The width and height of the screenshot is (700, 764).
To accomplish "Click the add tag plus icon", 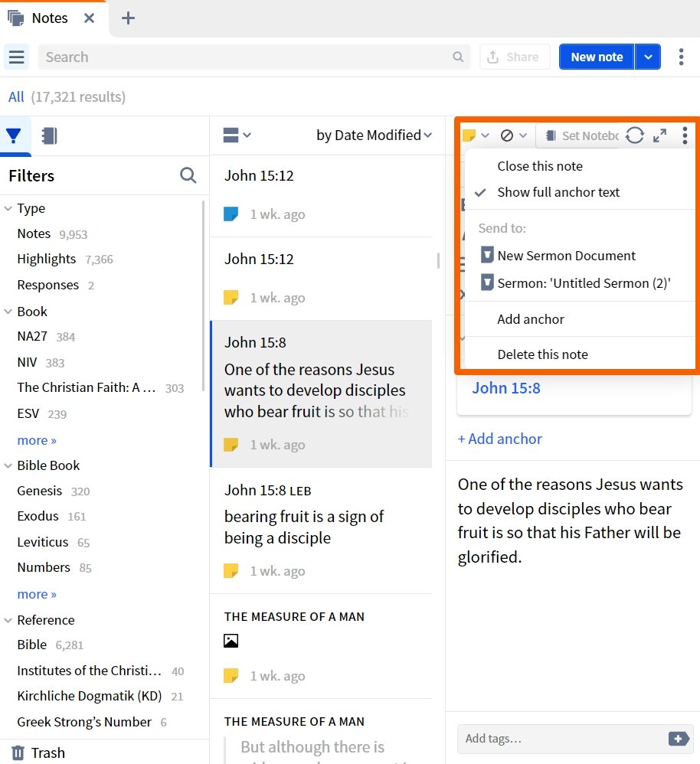I will (x=679, y=739).
